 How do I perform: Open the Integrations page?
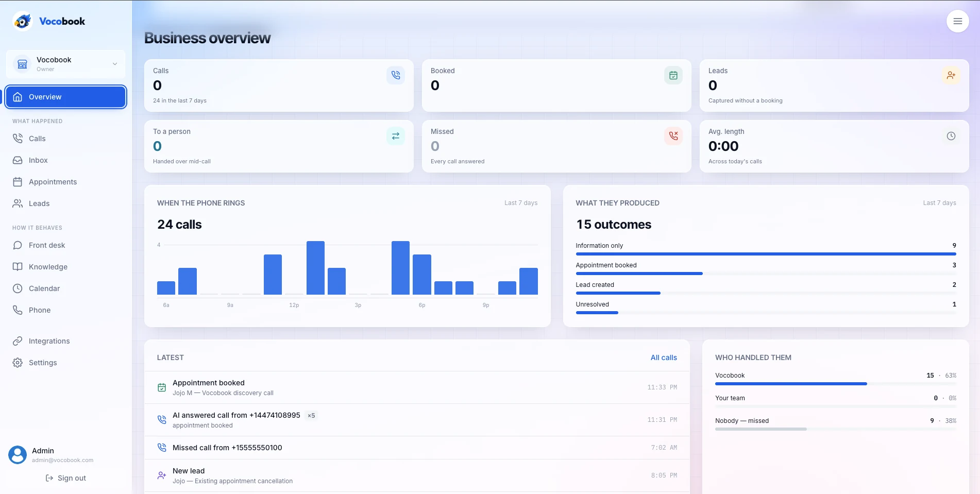click(x=65, y=341)
